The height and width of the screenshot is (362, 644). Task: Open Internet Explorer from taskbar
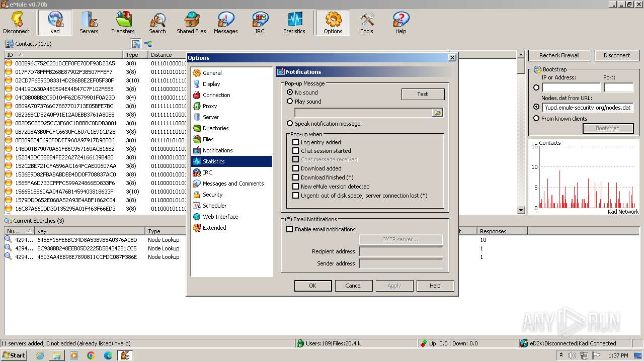click(x=40, y=355)
